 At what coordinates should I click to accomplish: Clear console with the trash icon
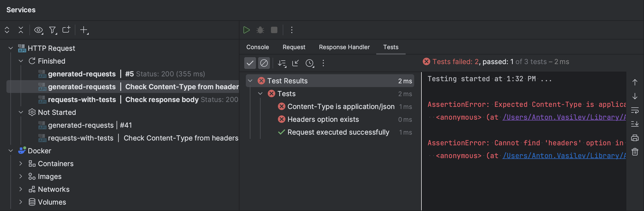(635, 152)
